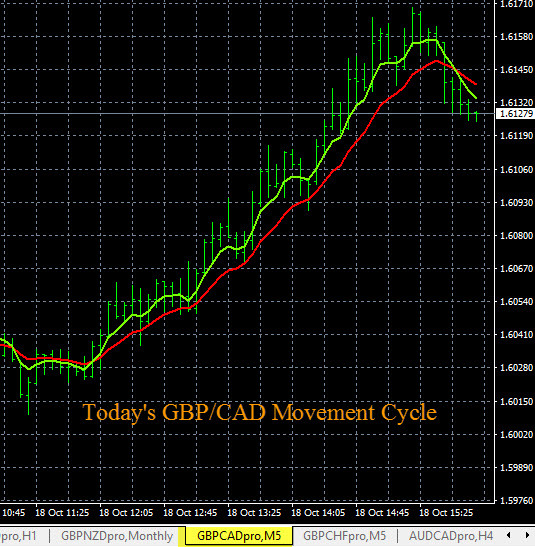The image size is (535, 547).
Task: Click the 18 Oct 15:25 time label
Action: (x=446, y=513)
